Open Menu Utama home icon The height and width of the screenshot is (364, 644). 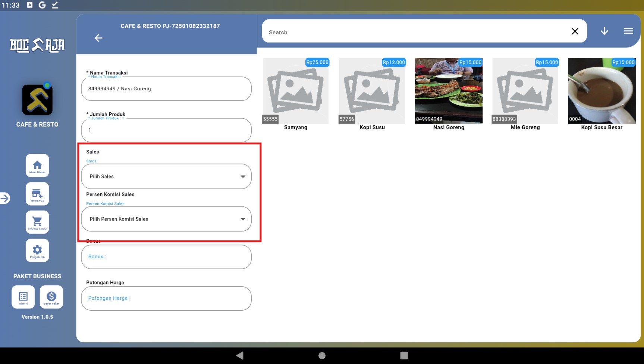point(37,165)
